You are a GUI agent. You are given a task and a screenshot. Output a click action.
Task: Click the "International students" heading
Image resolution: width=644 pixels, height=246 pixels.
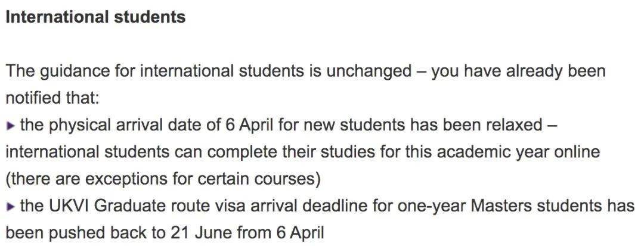(95, 17)
